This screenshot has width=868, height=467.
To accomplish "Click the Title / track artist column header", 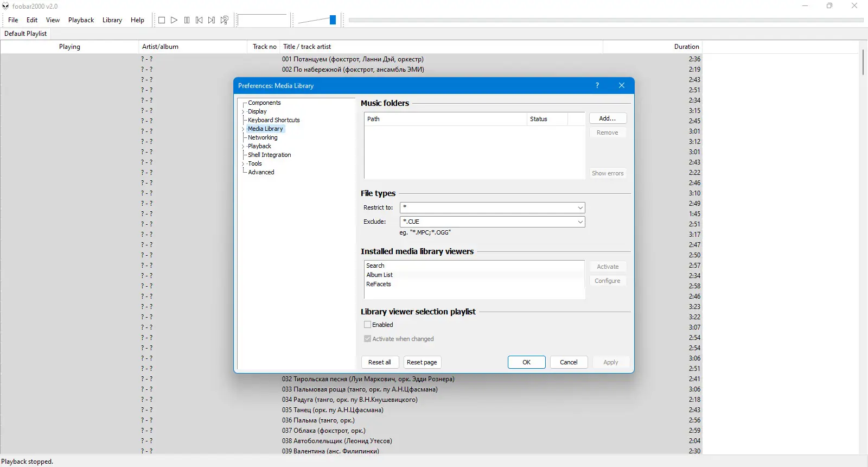I will pyautogui.click(x=442, y=47).
